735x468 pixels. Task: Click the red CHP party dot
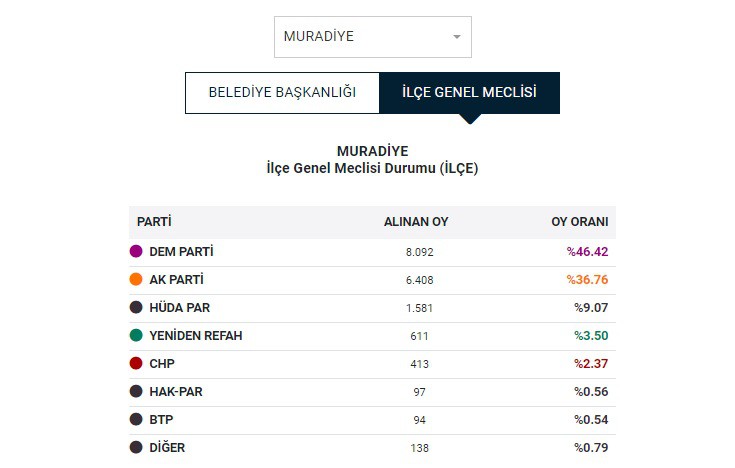click(x=136, y=363)
